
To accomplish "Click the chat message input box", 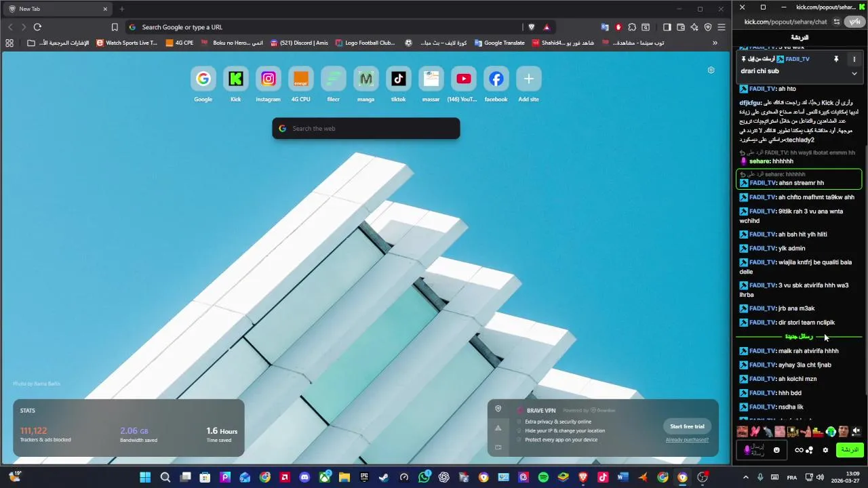I will [x=761, y=450].
